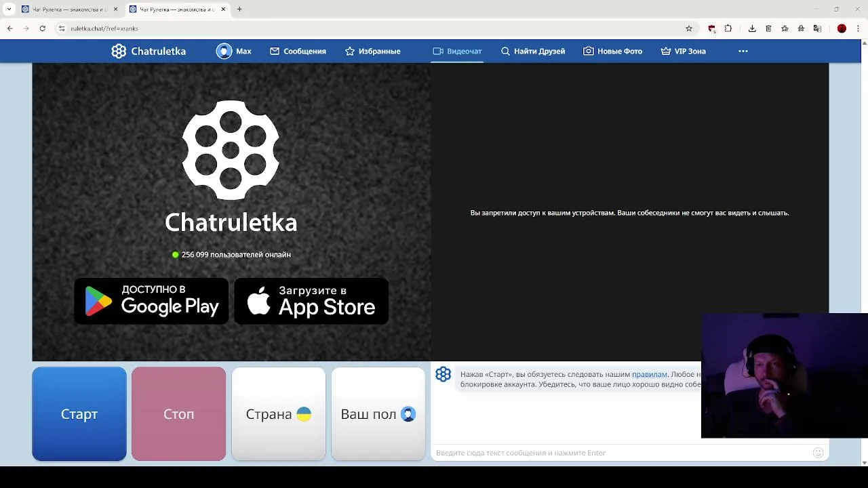Click the Chatruletka logo in the header

coord(149,52)
